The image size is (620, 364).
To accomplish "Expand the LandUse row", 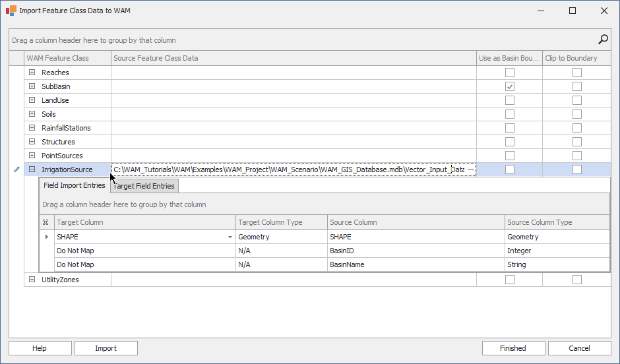I will (x=32, y=100).
